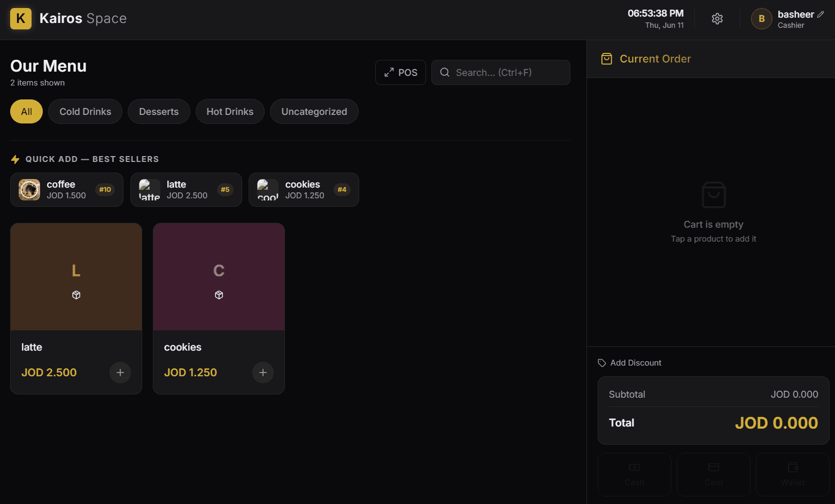Open settings via the gear icon
The image size is (835, 504).
click(x=717, y=19)
